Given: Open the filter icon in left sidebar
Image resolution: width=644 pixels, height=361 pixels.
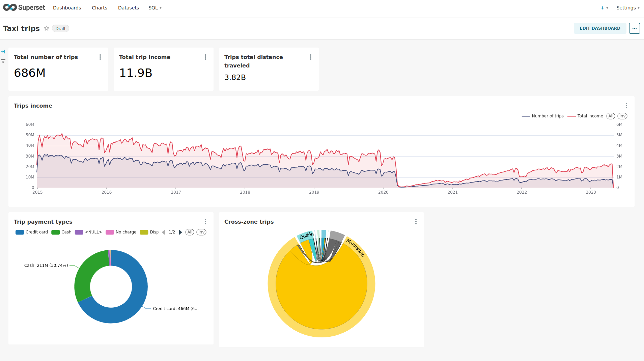Looking at the screenshot, I should click(x=3, y=61).
